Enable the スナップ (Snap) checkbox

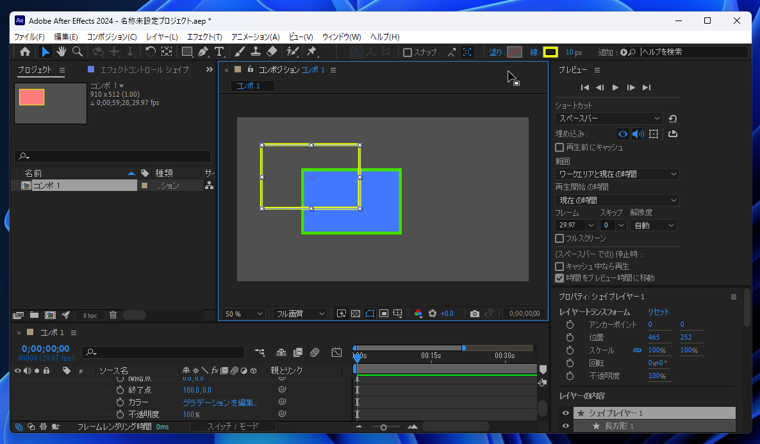pyautogui.click(x=407, y=52)
